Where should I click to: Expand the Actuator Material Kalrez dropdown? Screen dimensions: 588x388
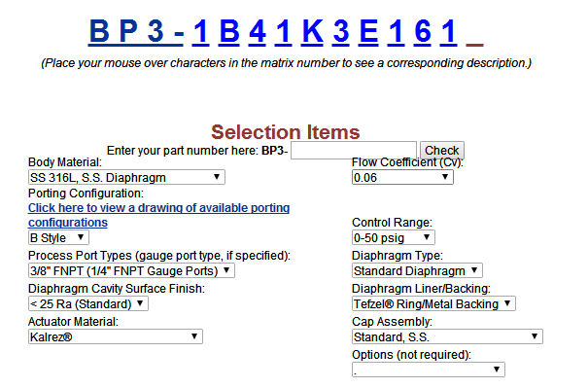(x=116, y=336)
